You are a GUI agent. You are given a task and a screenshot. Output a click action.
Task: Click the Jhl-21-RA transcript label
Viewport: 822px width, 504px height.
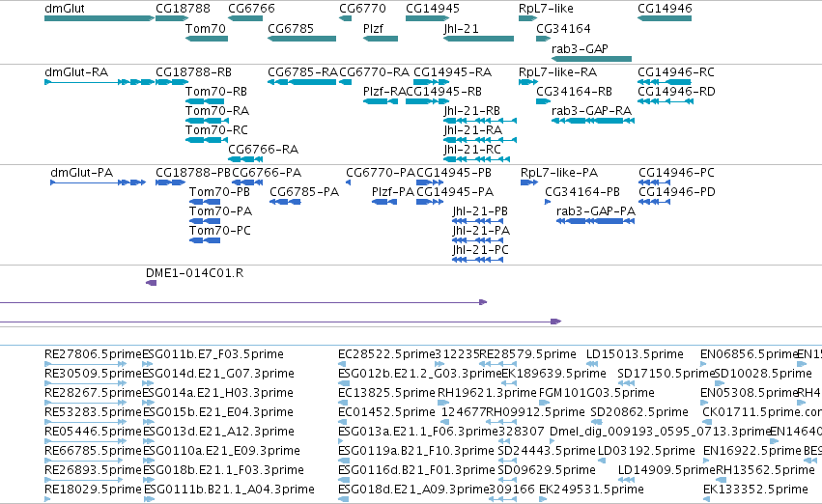(x=473, y=130)
